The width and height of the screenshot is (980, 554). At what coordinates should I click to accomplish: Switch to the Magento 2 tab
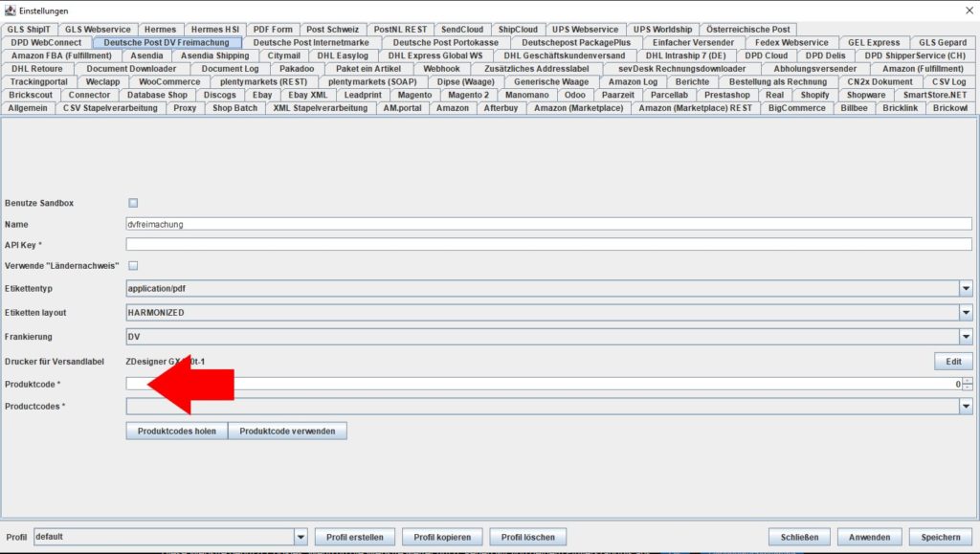[468, 95]
